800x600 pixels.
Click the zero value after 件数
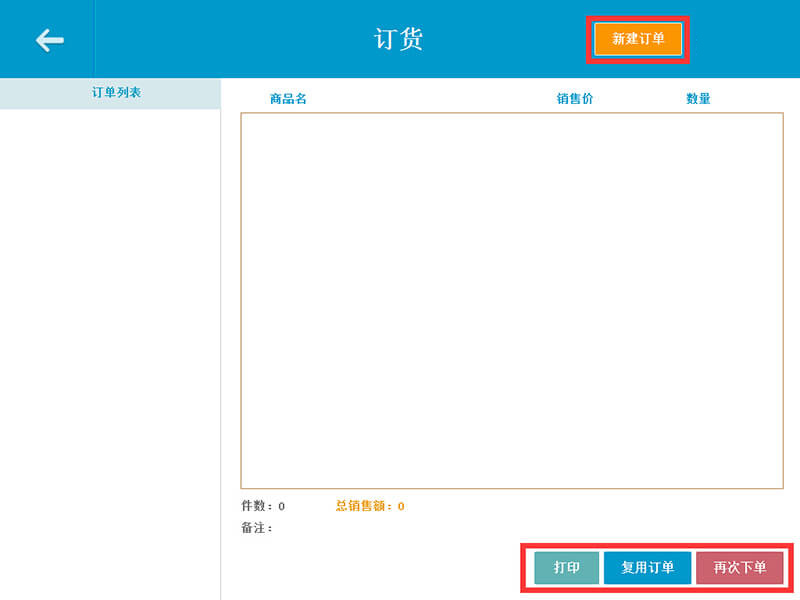pyautogui.click(x=281, y=506)
